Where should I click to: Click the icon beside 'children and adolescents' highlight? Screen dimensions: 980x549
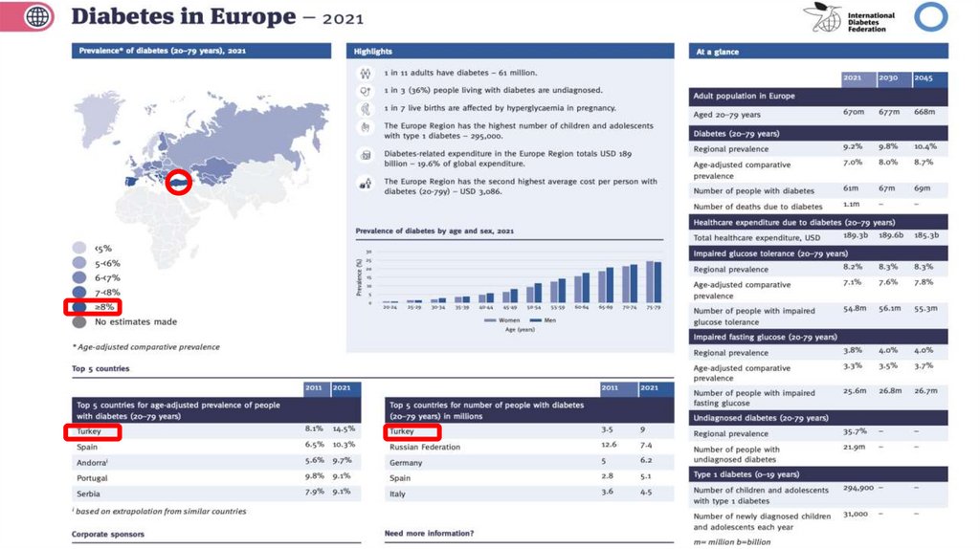365,127
